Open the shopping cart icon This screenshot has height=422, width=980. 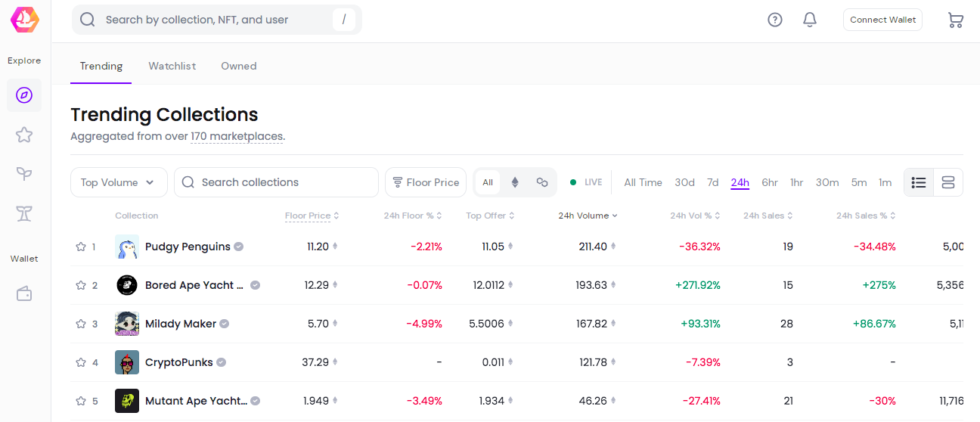coord(956,20)
